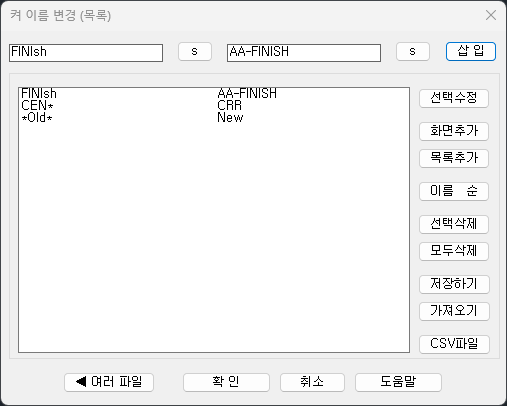
Task: Confirm with the 확인 button
Action: (226, 382)
